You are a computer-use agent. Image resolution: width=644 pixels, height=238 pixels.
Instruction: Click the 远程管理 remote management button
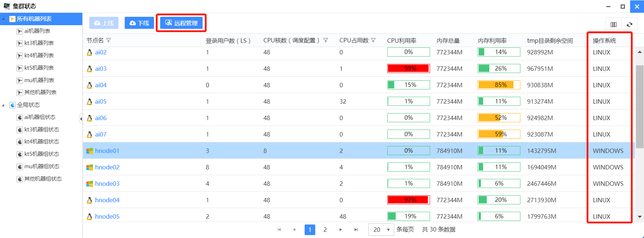[181, 23]
